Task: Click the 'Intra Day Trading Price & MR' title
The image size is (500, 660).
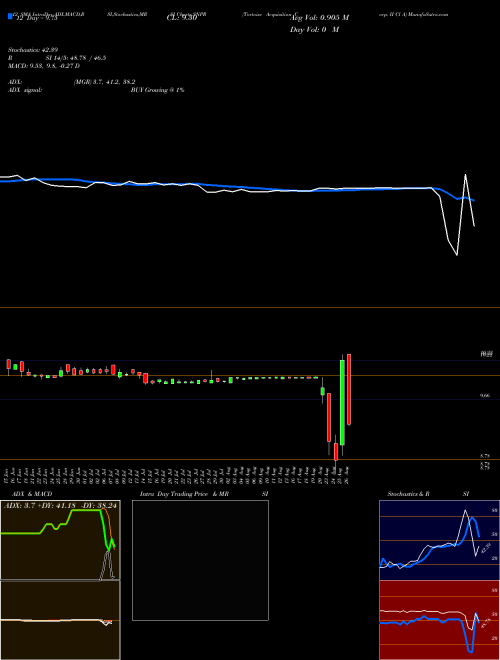Action: coord(184,494)
